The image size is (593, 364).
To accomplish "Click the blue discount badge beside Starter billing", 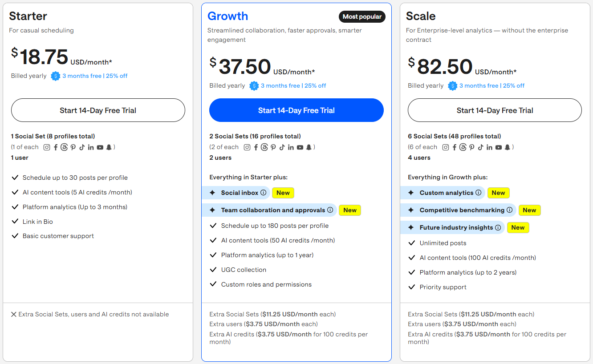I will (56, 76).
